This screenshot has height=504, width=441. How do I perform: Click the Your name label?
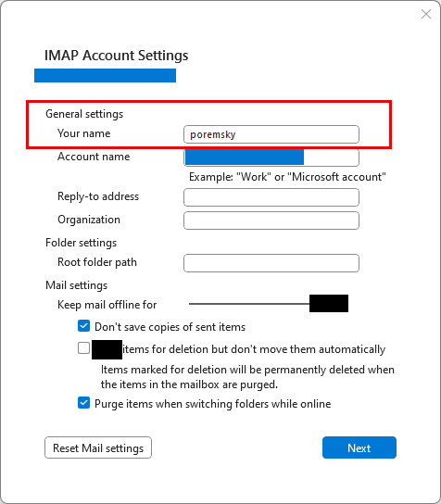tap(84, 133)
